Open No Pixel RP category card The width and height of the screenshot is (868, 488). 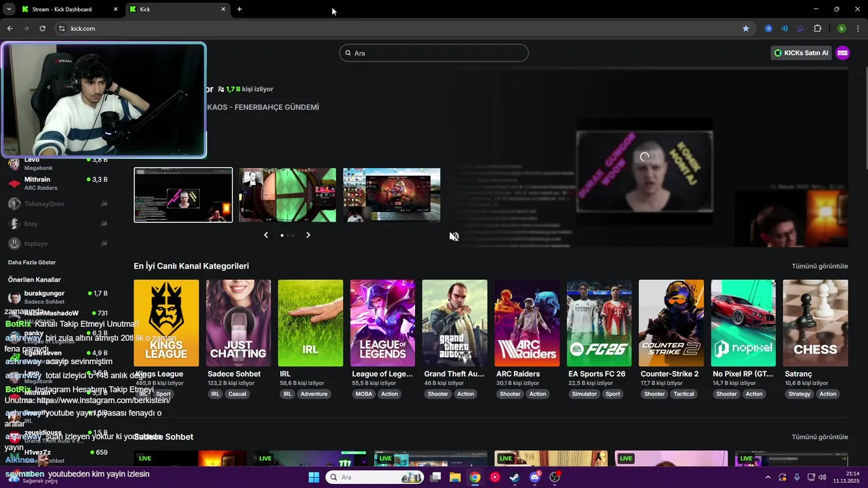(x=743, y=323)
